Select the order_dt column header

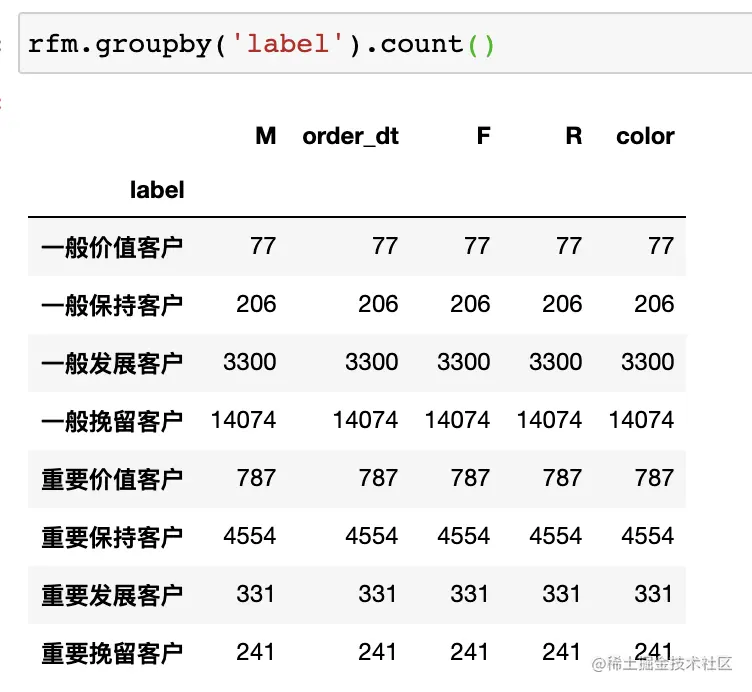pyautogui.click(x=350, y=137)
